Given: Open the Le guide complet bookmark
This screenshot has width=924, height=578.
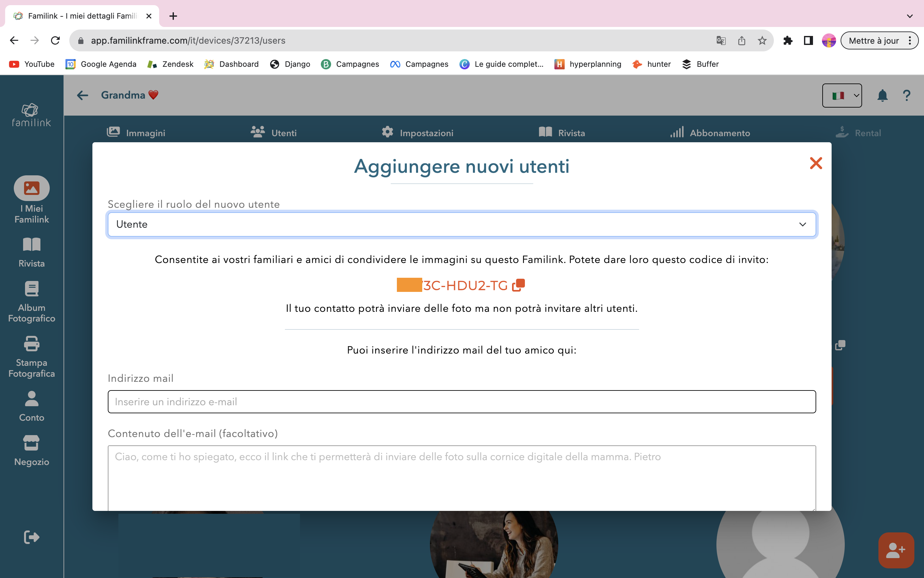Looking at the screenshot, I should pos(501,64).
